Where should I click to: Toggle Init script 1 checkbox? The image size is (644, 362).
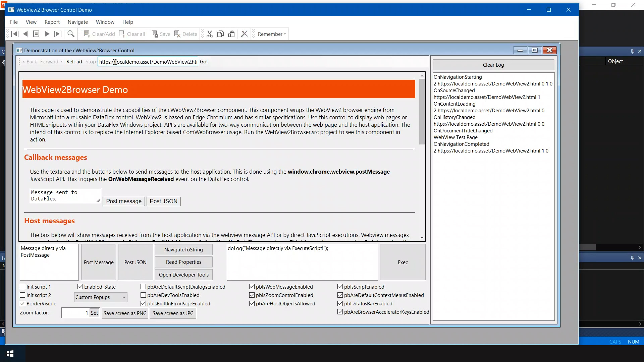(22, 287)
